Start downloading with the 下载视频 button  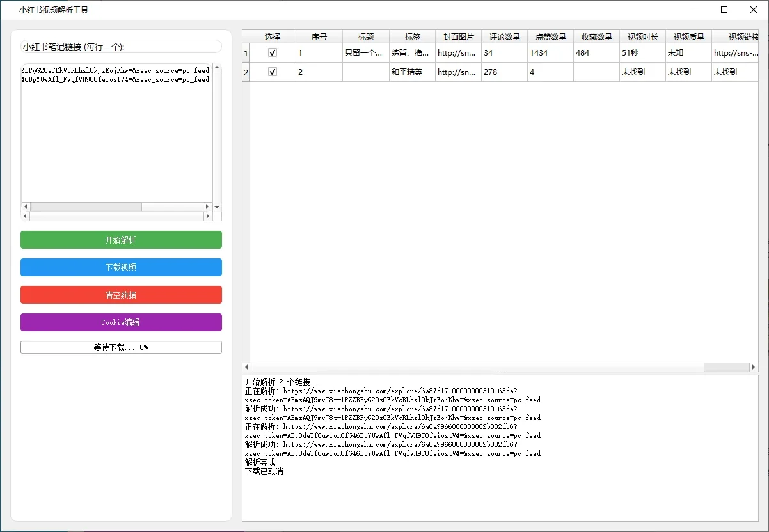[x=121, y=267]
